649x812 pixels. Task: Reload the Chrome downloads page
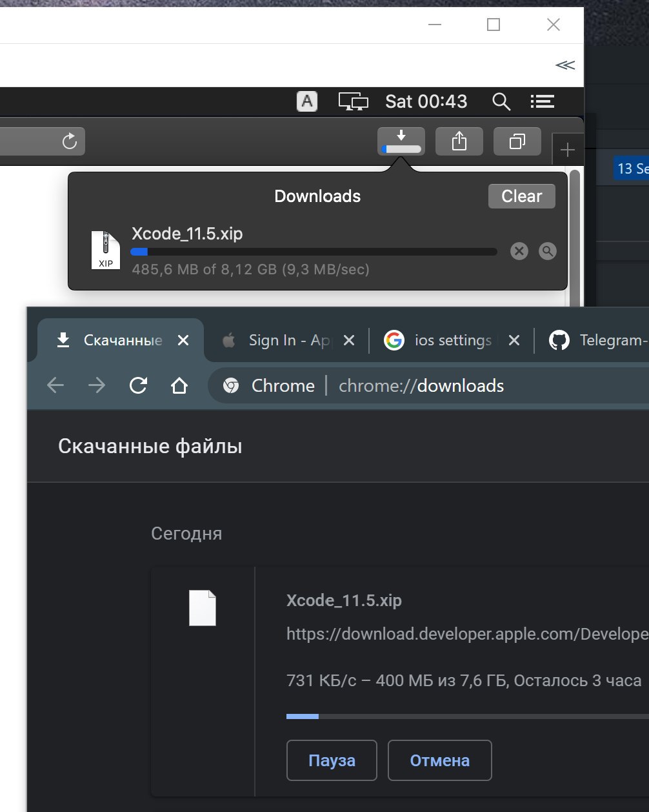click(x=138, y=386)
